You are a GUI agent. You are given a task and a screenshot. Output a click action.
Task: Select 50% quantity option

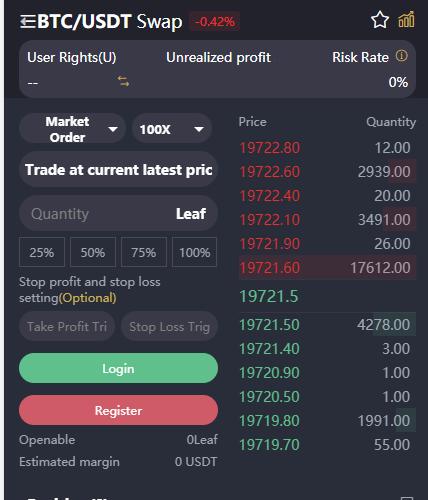click(x=93, y=252)
